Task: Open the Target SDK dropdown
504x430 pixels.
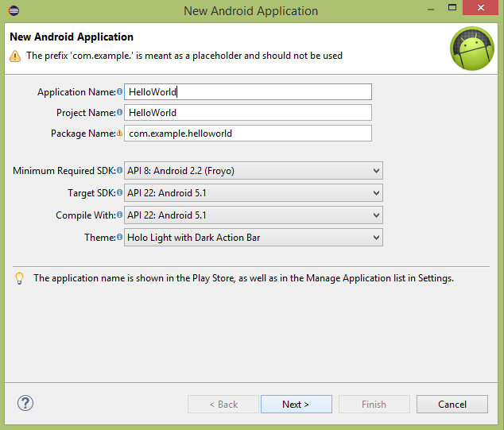Action: click(253, 193)
